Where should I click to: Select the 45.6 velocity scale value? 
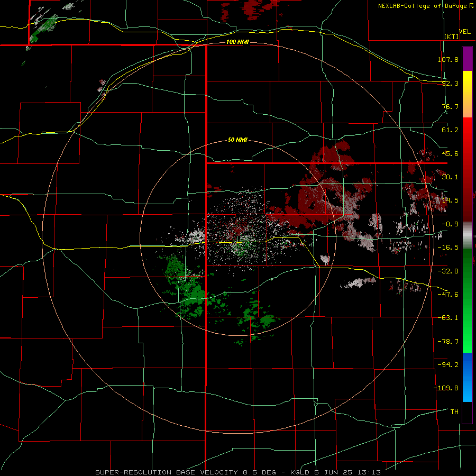click(x=450, y=153)
